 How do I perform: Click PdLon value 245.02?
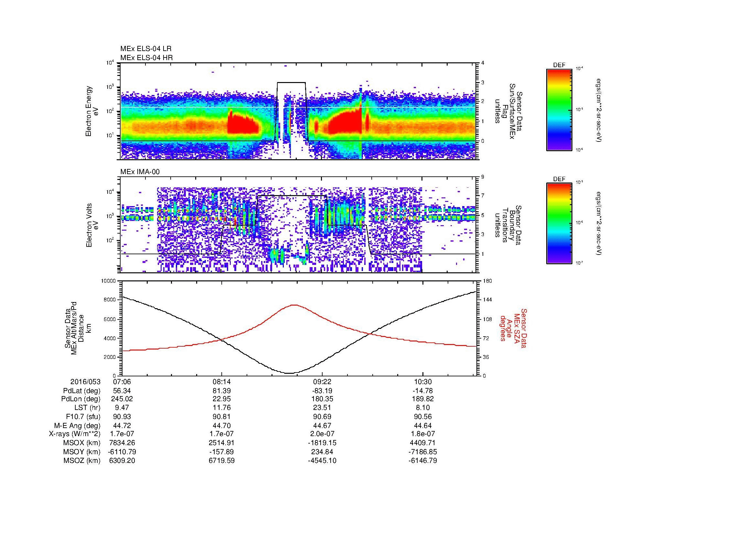tap(122, 399)
